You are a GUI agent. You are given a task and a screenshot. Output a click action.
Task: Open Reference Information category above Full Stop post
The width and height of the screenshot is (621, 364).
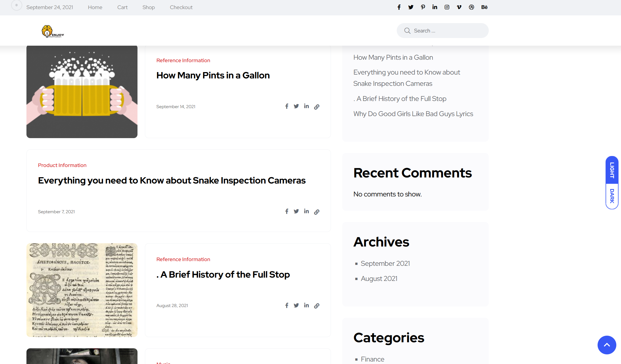pyautogui.click(x=183, y=259)
